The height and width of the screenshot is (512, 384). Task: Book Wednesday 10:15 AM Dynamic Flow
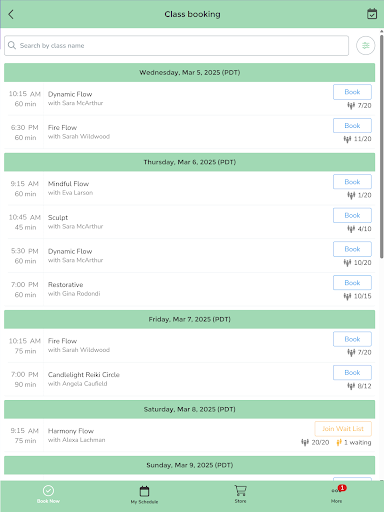point(352,92)
